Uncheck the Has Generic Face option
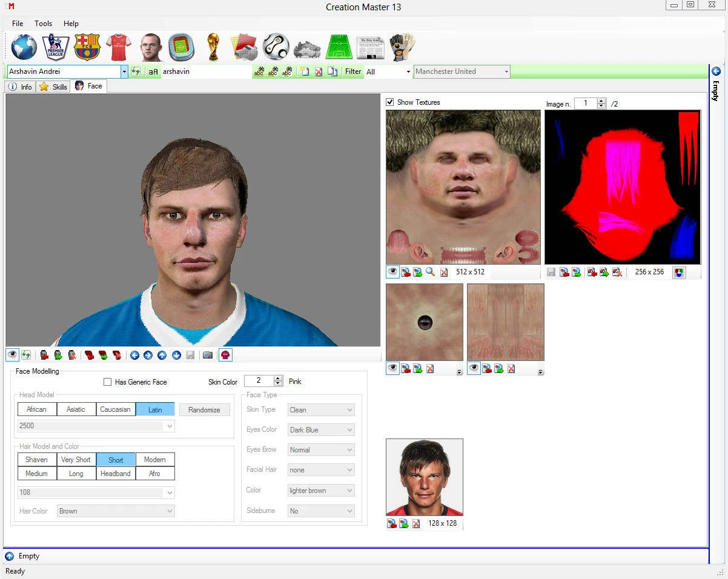The width and height of the screenshot is (728, 579). [x=107, y=381]
